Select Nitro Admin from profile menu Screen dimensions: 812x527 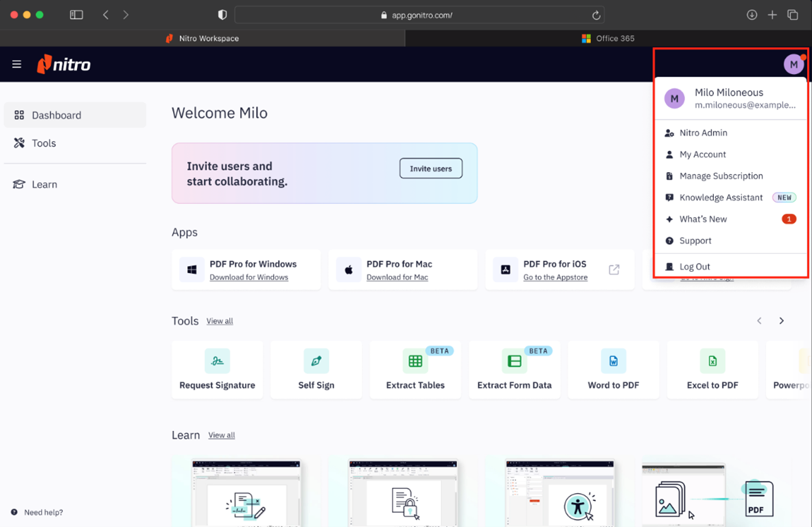click(x=703, y=133)
